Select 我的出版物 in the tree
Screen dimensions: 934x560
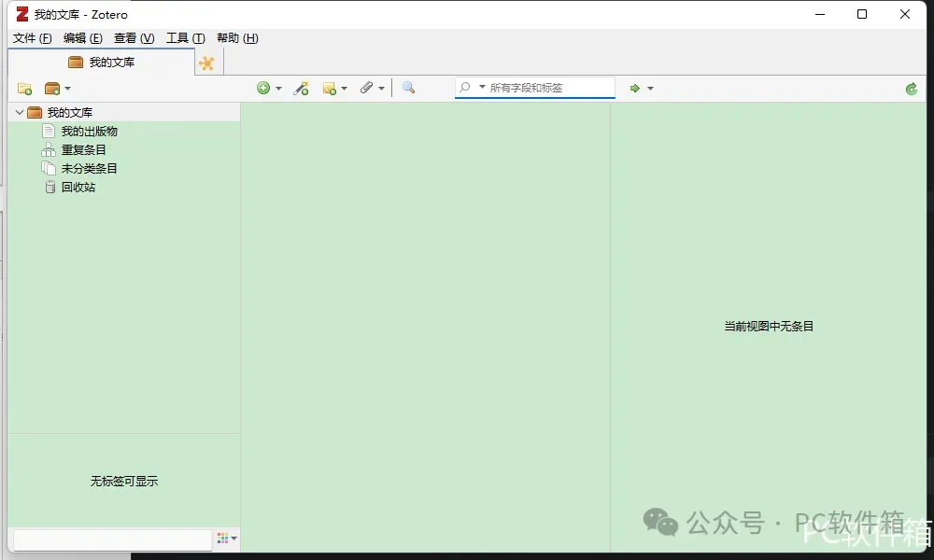click(90, 131)
